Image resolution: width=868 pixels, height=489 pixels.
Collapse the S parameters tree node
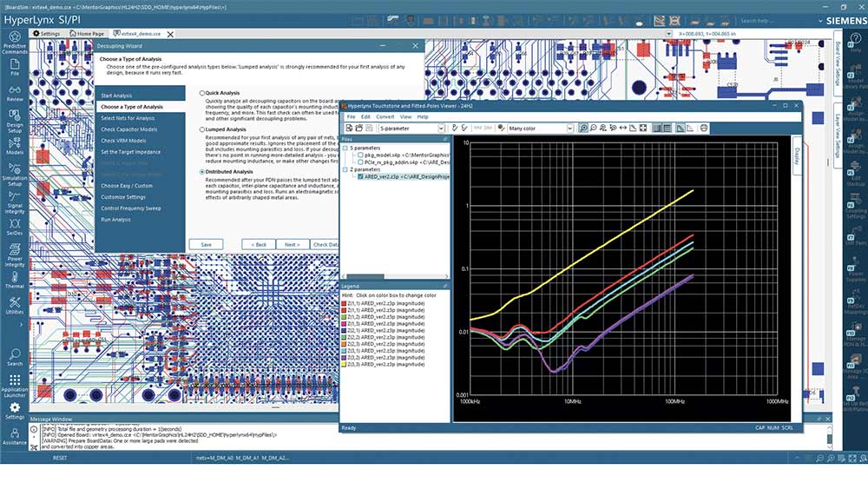pos(345,148)
